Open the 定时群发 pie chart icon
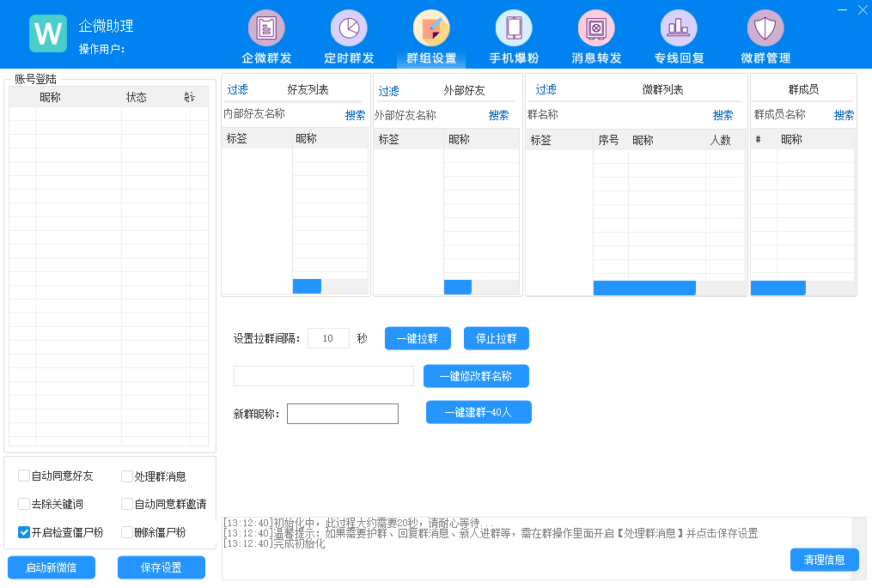 coord(349,28)
